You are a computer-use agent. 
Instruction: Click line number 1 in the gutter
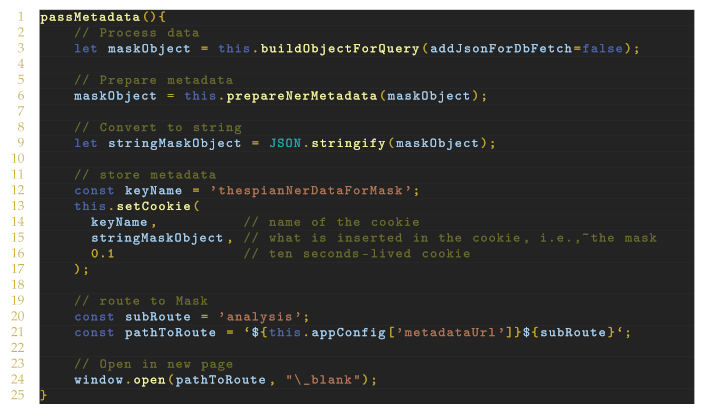point(19,17)
